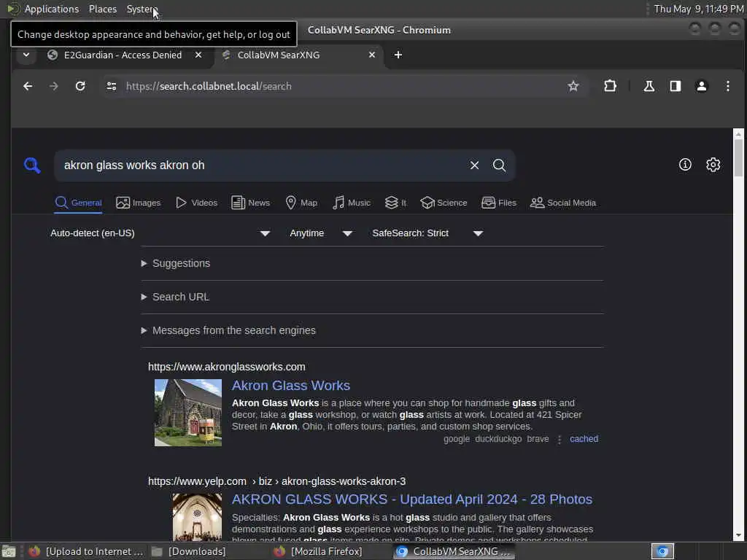Switch to CollabVM SearXNG taskbar window
This screenshot has width=747, height=560.
[x=454, y=551]
